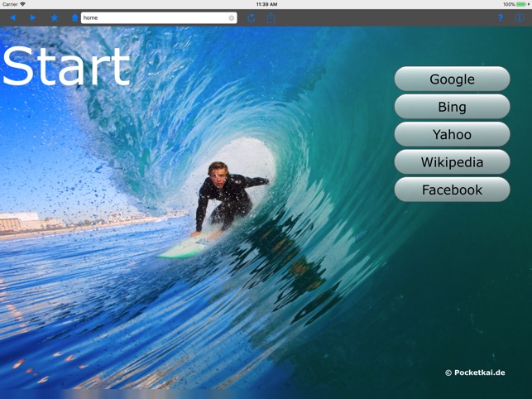The width and height of the screenshot is (532, 399).
Task: Open the share icon in toolbar
Action: [x=271, y=17]
